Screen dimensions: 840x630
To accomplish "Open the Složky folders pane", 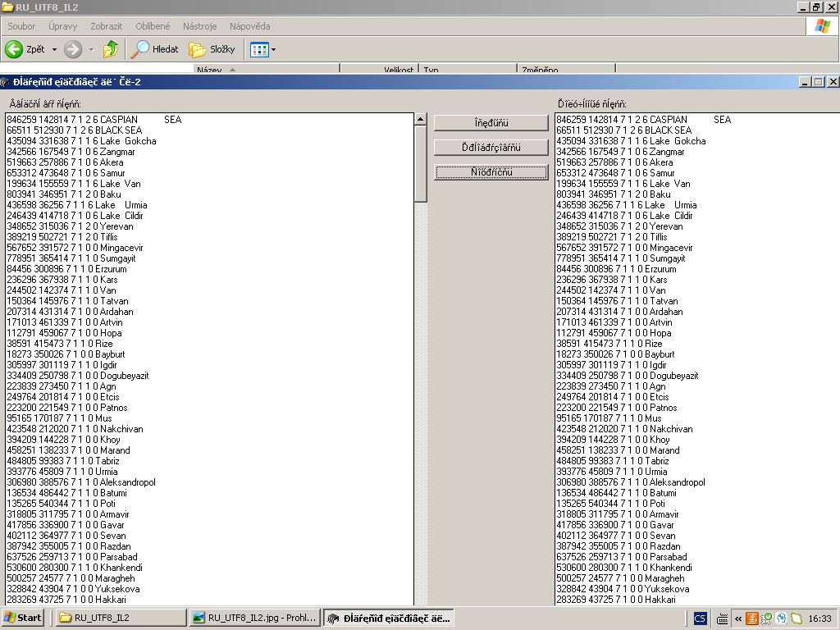I will point(212,49).
